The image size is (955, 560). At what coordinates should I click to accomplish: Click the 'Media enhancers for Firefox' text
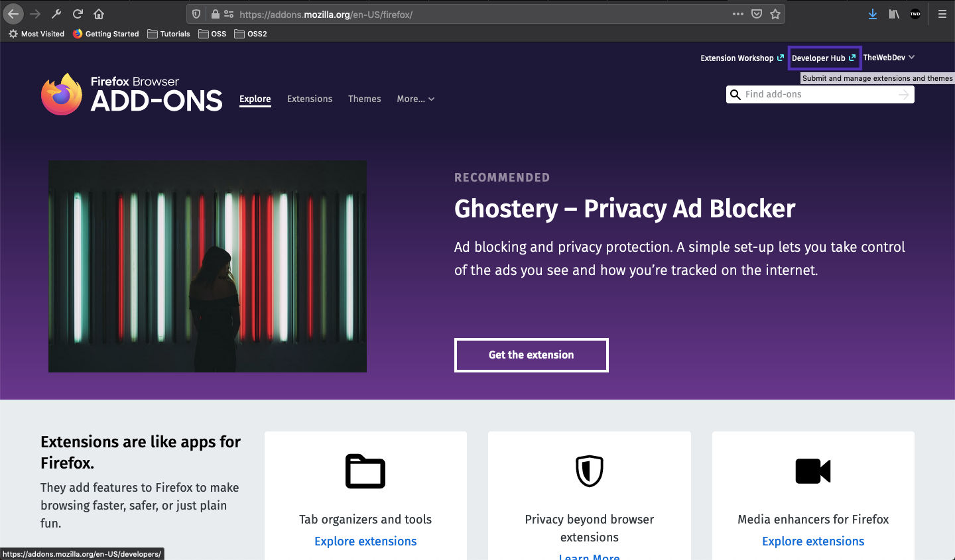[x=813, y=520]
